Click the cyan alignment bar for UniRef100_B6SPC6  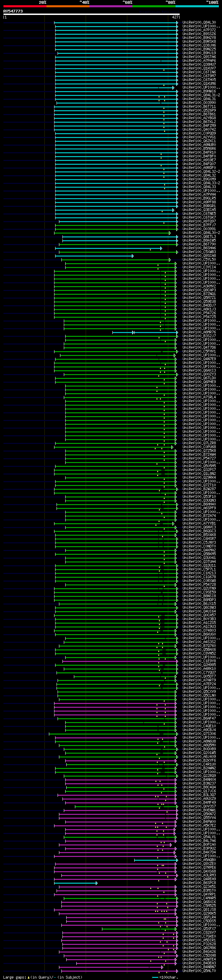coord(76,883)
